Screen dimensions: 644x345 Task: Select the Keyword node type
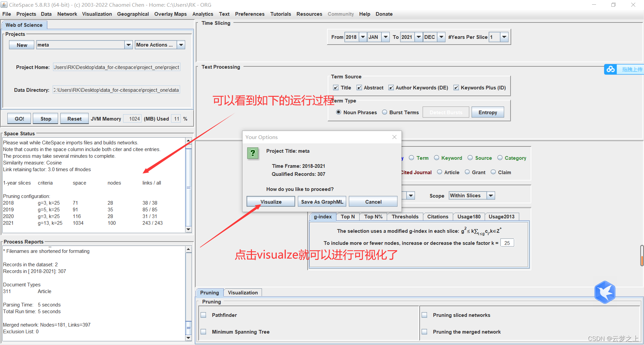tap(437, 158)
